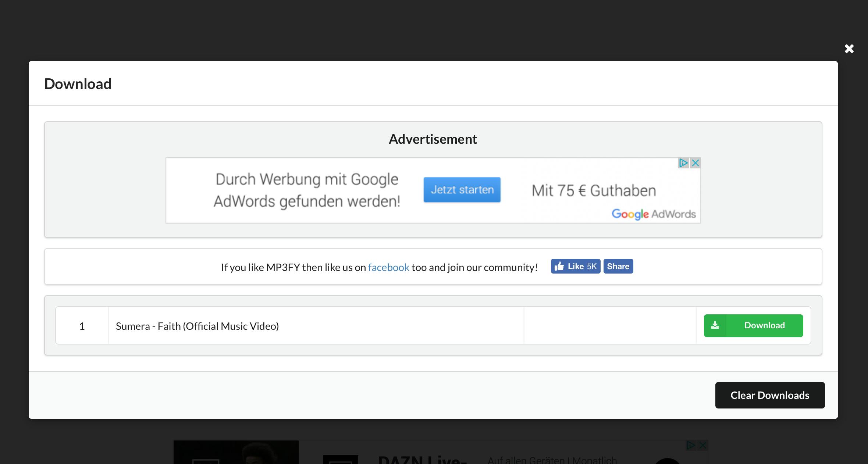The image size is (868, 464).
Task: Download Sumera - Faith with the green Download button
Action: pos(764,325)
